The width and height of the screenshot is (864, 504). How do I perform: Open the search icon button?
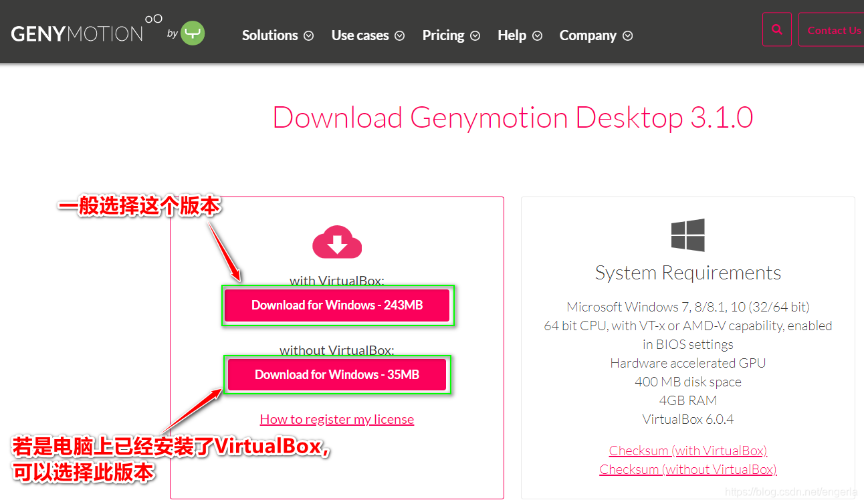[x=776, y=29]
